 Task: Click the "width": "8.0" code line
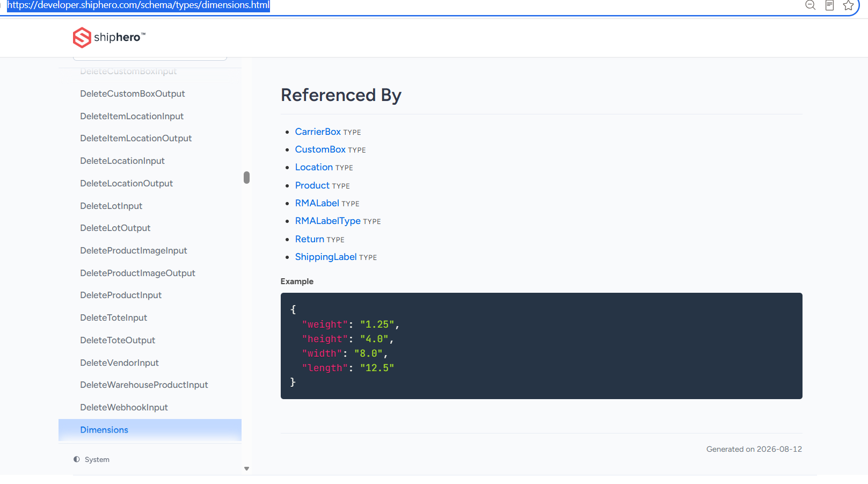pos(345,353)
